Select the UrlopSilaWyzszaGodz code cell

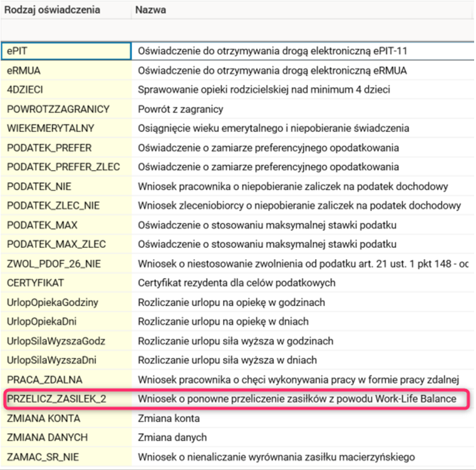coord(66,341)
